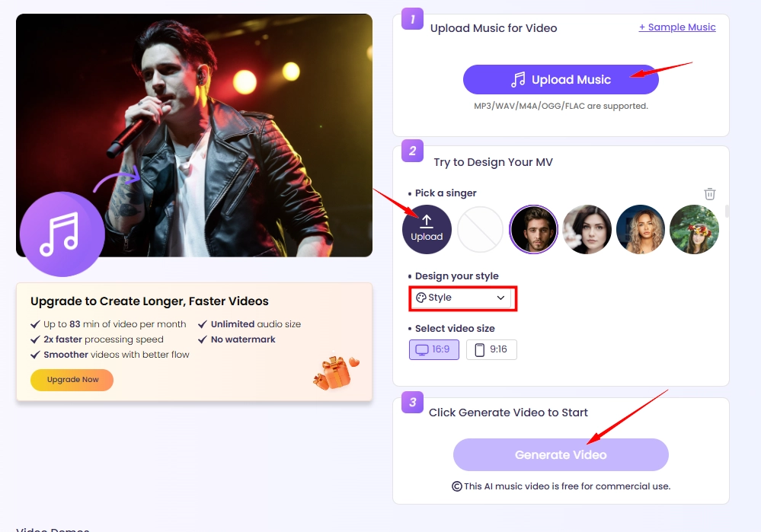The height and width of the screenshot is (532, 761).
Task: Click the music note icon inside Upload Music
Action: coord(520,79)
